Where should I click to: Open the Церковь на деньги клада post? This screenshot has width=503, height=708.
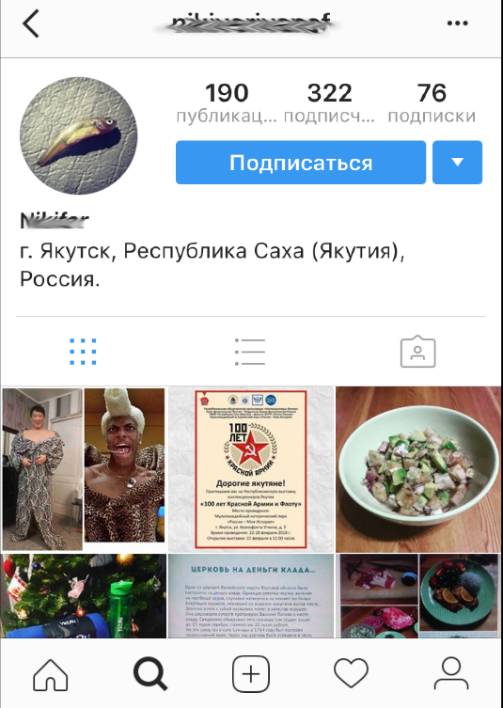coord(251,596)
